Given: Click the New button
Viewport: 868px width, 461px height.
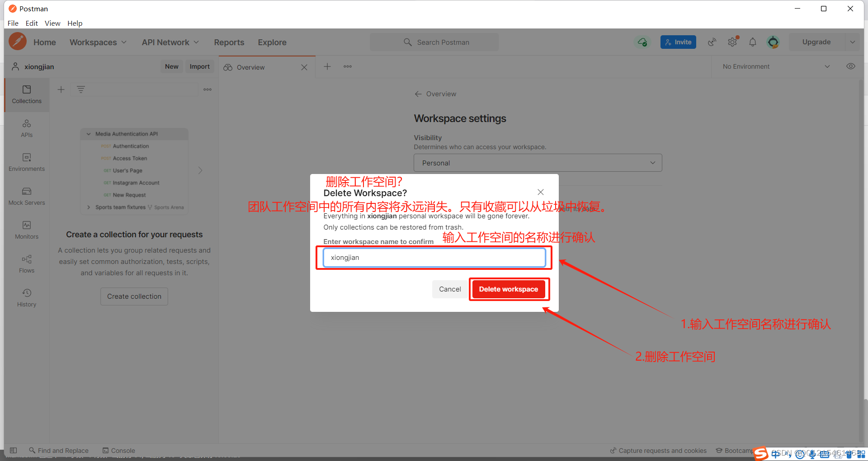Looking at the screenshot, I should click(x=172, y=66).
